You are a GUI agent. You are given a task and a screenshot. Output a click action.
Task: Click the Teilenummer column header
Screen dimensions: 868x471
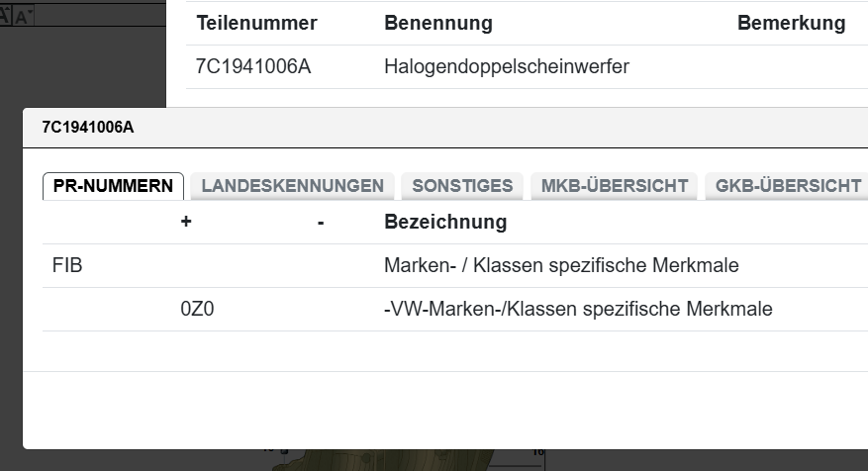click(256, 23)
